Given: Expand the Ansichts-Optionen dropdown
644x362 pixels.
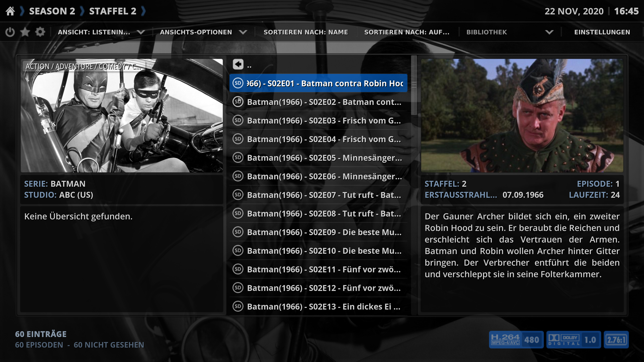Looking at the screenshot, I should pos(203,32).
